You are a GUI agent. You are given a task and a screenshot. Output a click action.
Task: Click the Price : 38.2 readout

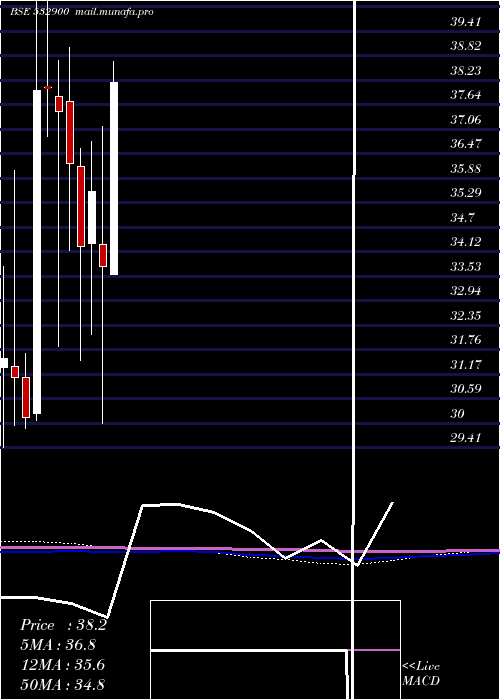pyautogui.click(x=63, y=625)
